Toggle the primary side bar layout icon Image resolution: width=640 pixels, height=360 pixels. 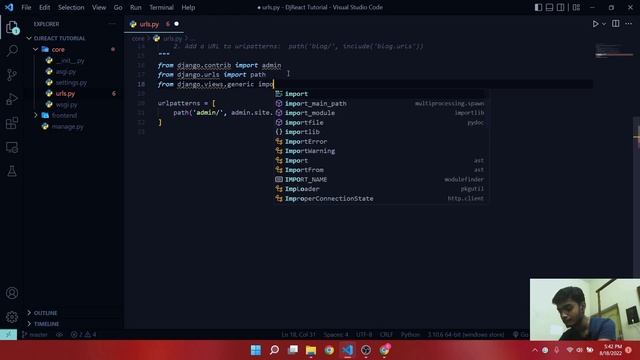(x=538, y=7)
